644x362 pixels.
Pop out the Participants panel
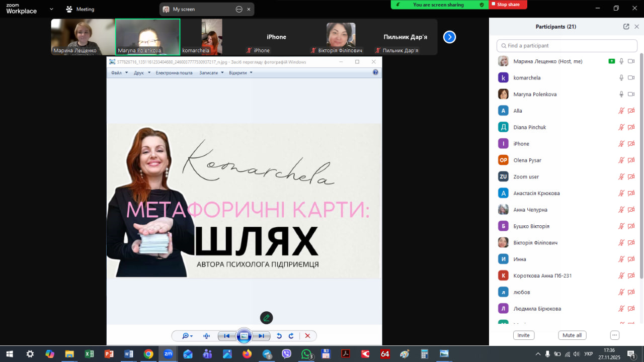[626, 27]
